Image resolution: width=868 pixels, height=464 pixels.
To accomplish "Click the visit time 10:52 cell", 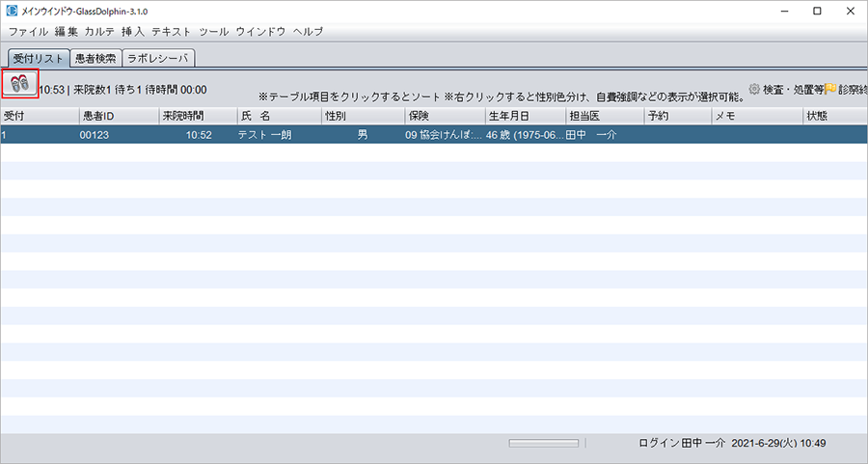I will [x=198, y=134].
